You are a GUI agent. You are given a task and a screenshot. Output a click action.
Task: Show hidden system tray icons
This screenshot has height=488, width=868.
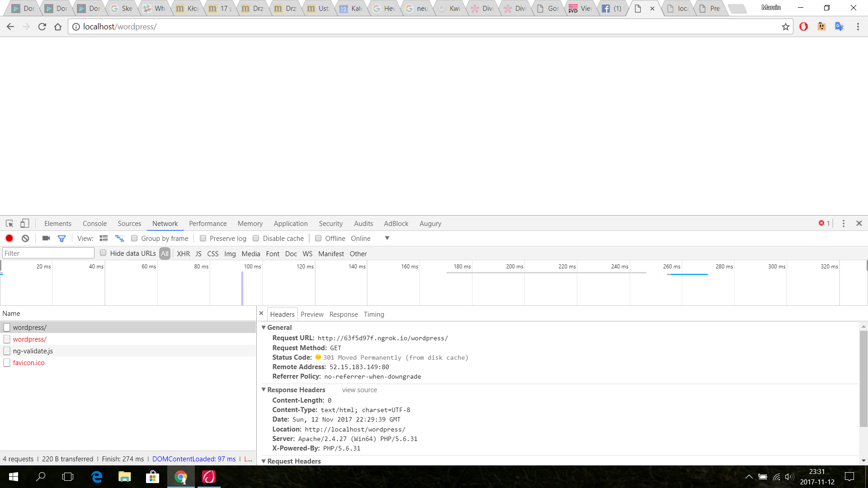coord(749,477)
